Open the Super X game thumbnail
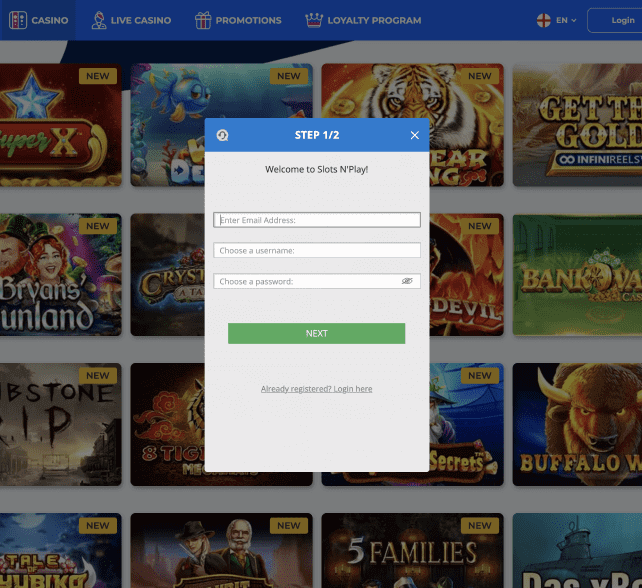This screenshot has height=588, width=642. point(61,125)
